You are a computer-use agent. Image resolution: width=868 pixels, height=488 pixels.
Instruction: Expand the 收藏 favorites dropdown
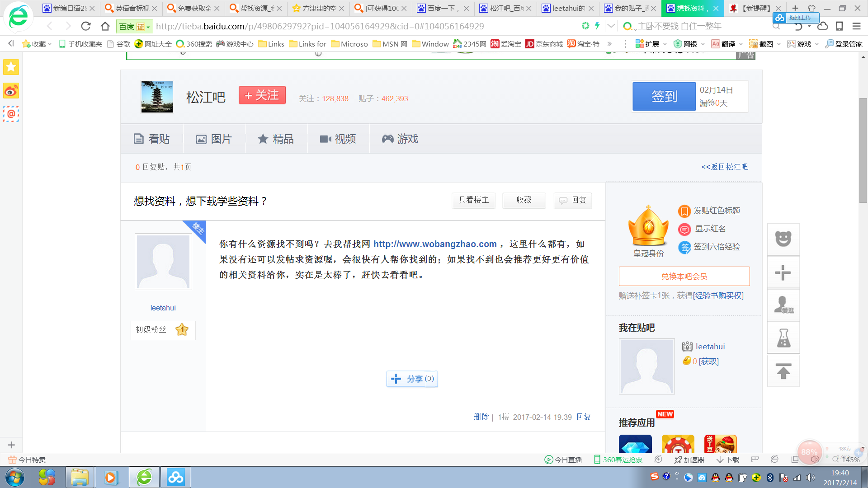50,44
